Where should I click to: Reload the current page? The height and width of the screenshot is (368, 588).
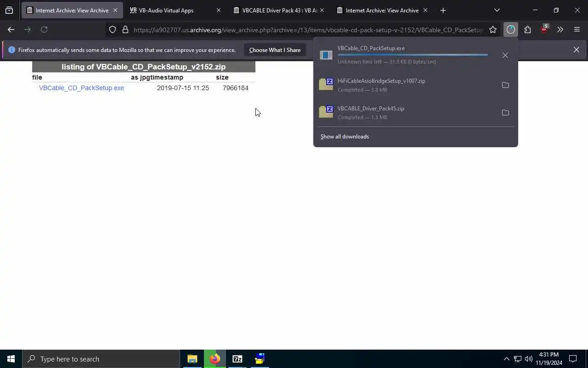click(44, 29)
